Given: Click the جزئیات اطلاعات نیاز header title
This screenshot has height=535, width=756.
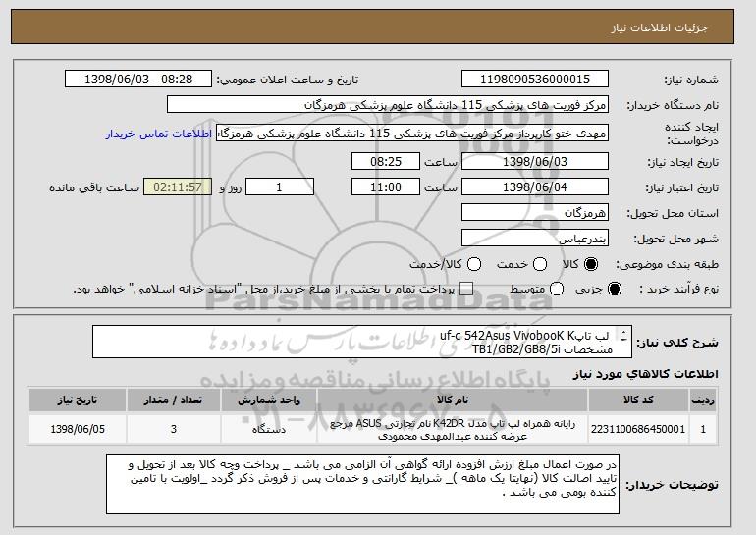Looking at the screenshot, I should [x=659, y=27].
